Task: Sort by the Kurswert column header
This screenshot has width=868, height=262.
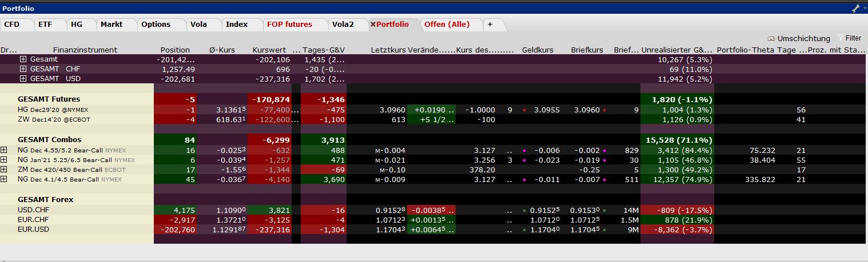Action: tap(269, 50)
